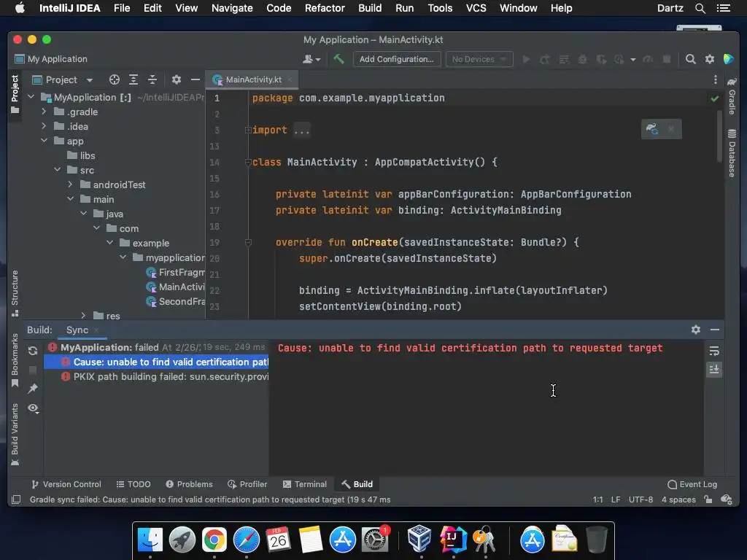747x560 pixels.
Task: Toggle the Build Variants tool window
Action: (x=15, y=435)
